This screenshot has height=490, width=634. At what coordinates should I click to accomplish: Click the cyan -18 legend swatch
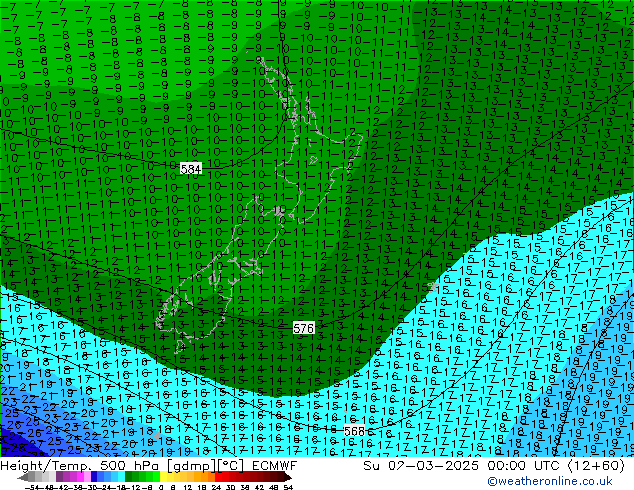coord(121,476)
